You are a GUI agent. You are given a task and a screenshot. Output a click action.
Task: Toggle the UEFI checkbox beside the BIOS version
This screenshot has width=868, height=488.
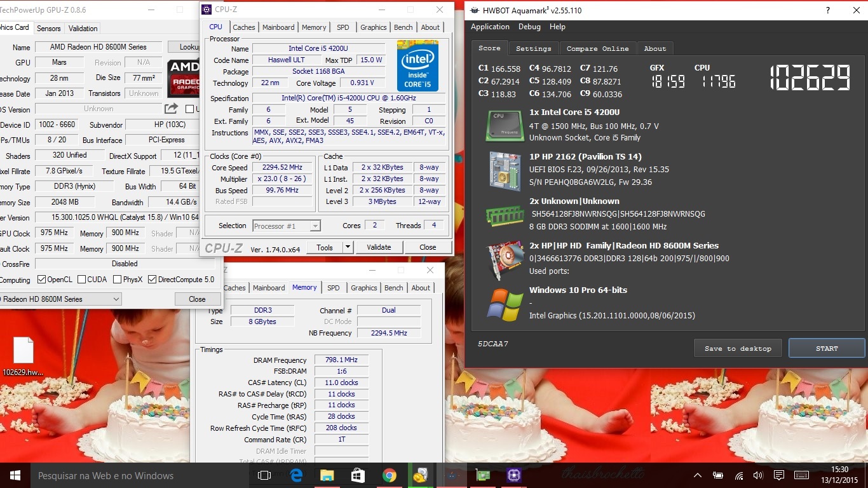[189, 109]
